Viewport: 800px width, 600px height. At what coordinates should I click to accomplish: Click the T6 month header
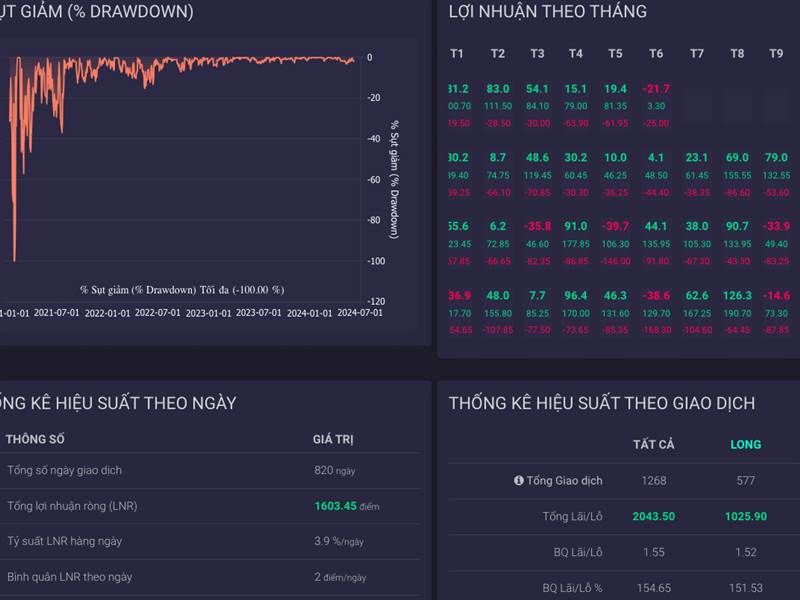click(x=657, y=52)
